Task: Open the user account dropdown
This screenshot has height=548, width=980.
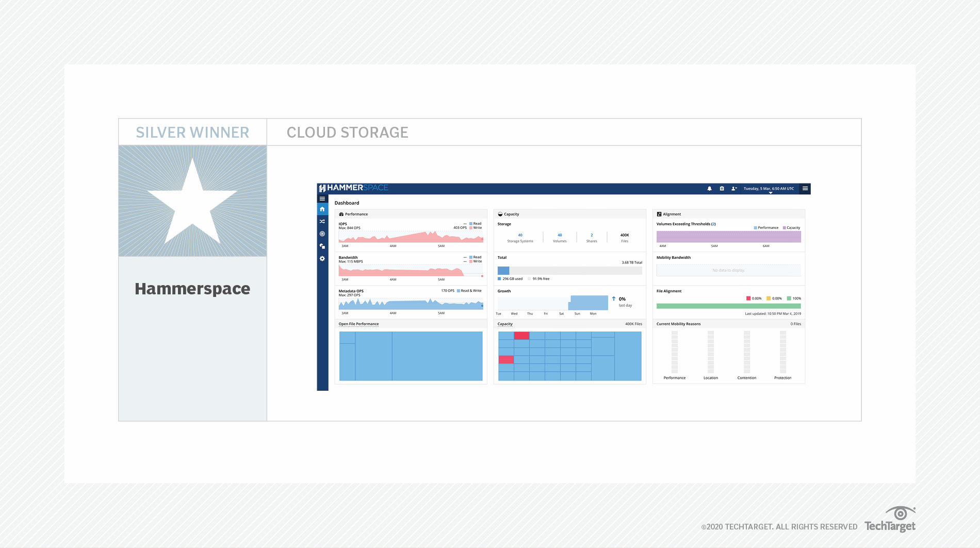Action: [x=734, y=189]
